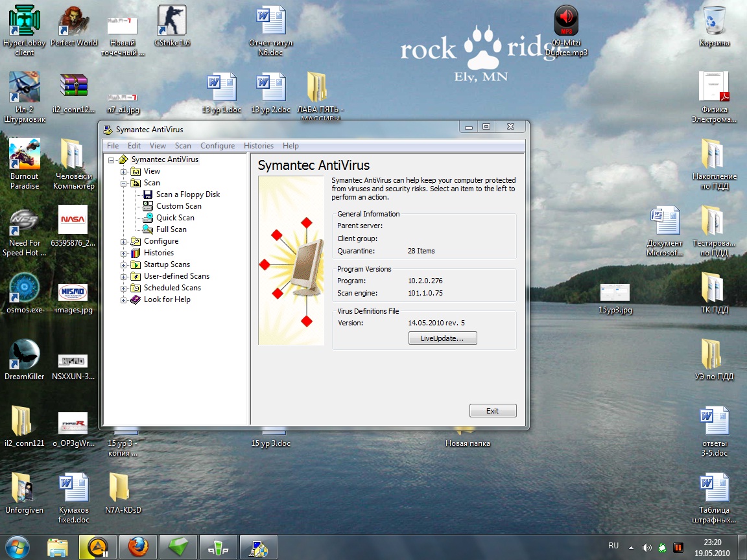Select the Histories tree label

pos(159,253)
